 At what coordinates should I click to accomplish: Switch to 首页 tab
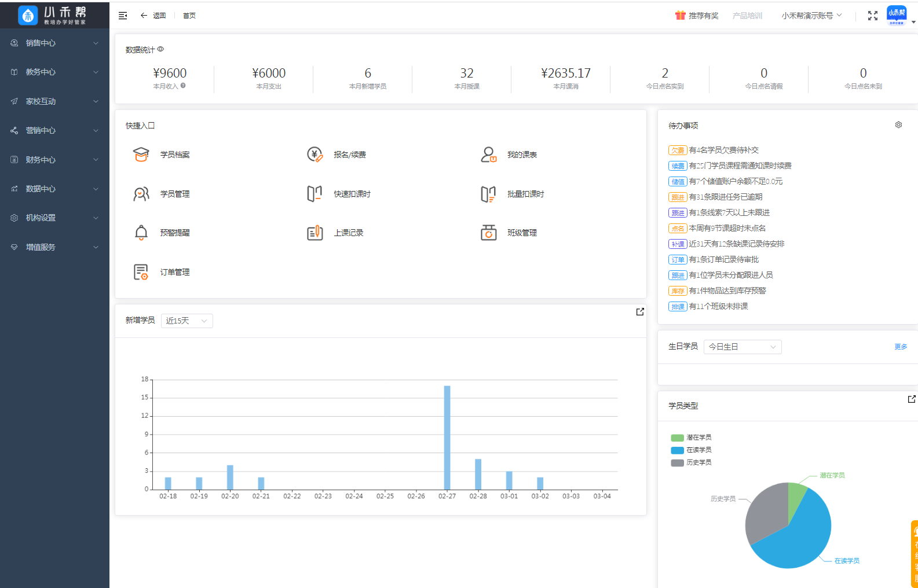coord(189,16)
